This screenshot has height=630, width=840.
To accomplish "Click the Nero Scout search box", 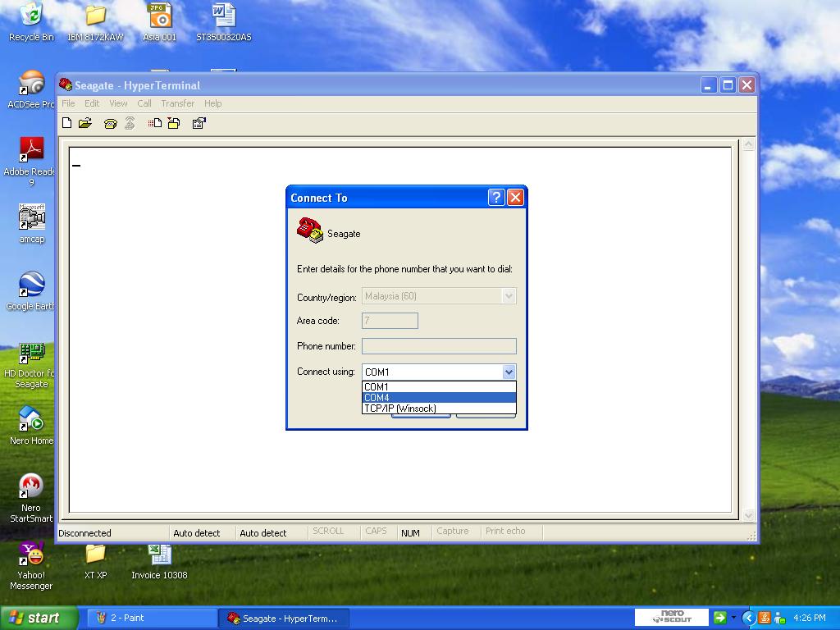I will (x=671, y=617).
